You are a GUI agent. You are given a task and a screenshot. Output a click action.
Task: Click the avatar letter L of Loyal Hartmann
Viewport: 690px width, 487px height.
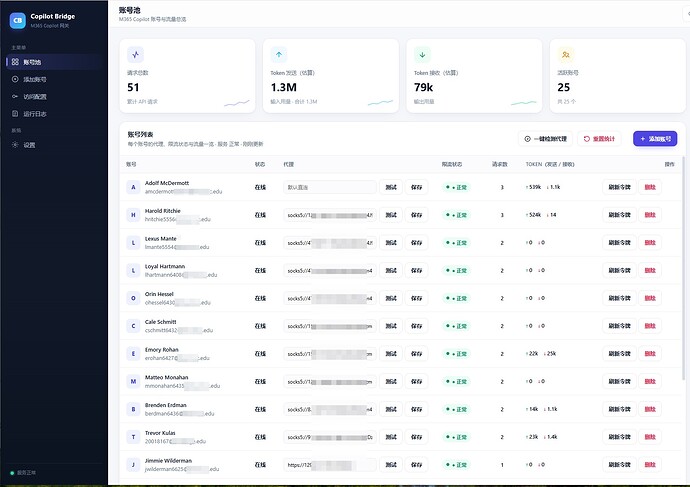pyautogui.click(x=133, y=270)
